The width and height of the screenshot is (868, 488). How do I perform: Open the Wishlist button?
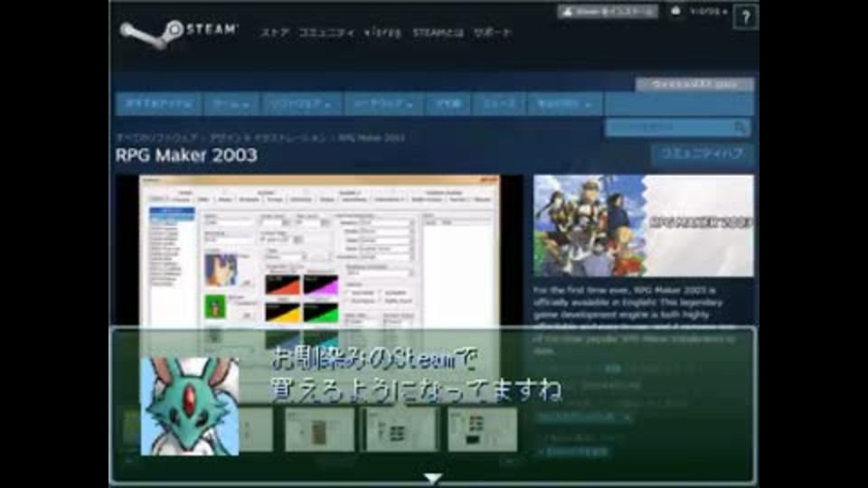[x=694, y=85]
